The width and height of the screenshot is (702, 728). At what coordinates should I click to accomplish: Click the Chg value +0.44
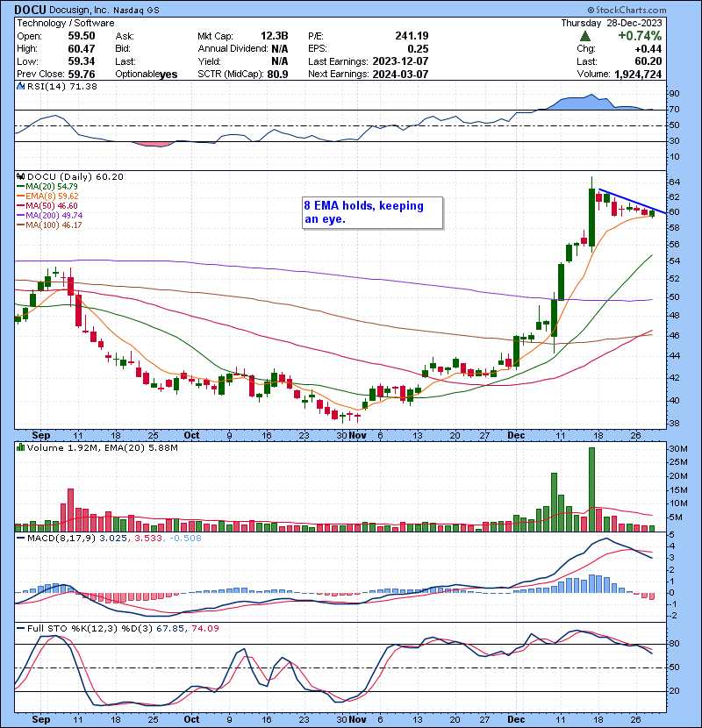648,49
